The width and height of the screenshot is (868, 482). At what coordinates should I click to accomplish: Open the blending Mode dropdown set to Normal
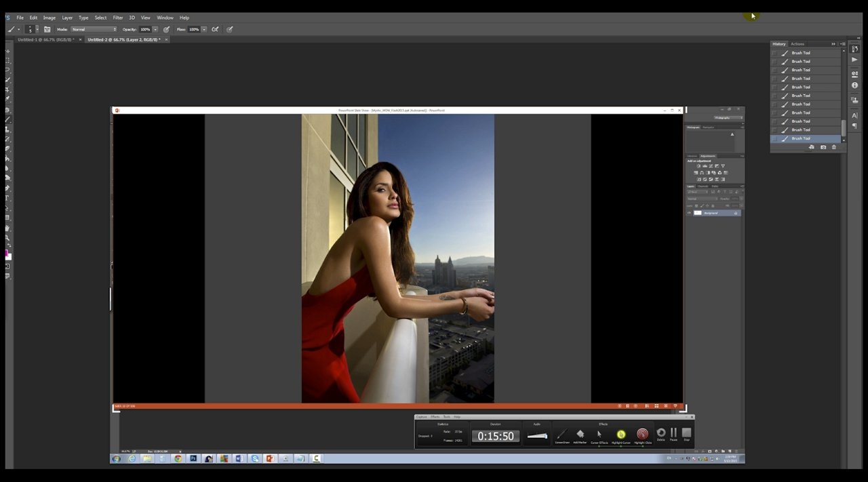[94, 29]
